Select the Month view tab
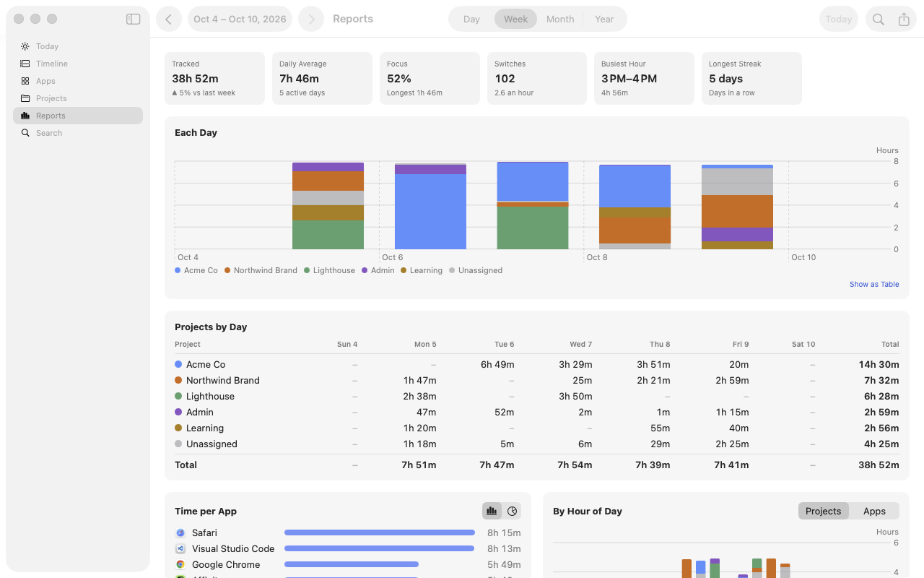924x578 pixels. (560, 20)
